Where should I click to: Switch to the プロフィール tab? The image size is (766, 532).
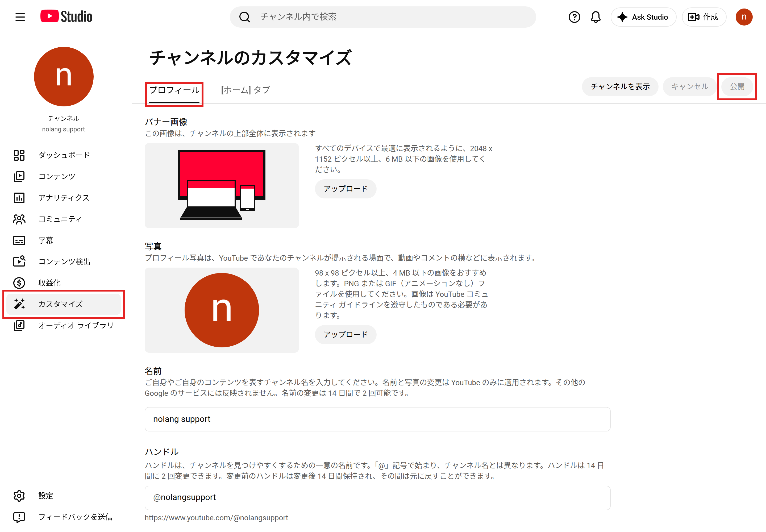pos(174,90)
